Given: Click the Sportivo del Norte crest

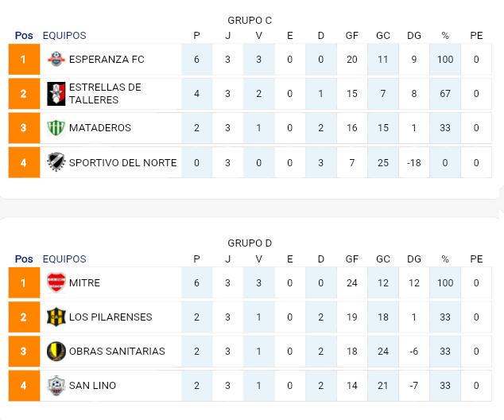Looking at the screenshot, I should tap(56, 163).
